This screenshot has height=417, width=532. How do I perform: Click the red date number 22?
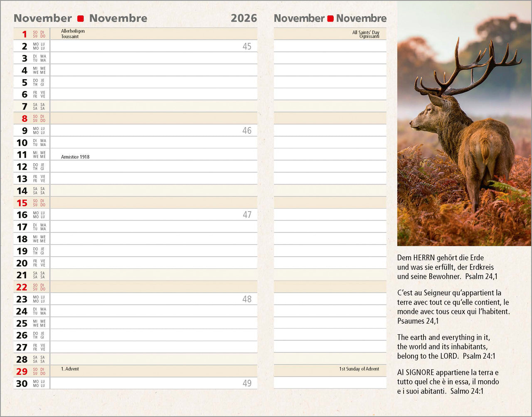[x=22, y=287]
